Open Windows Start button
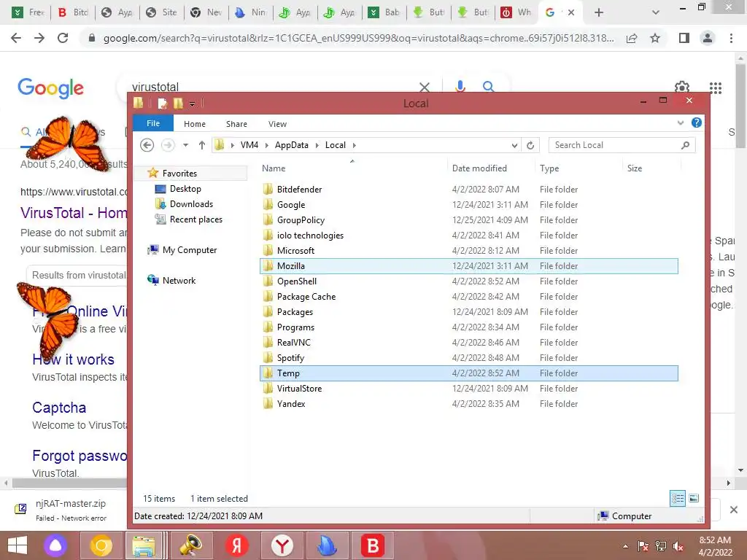747x560 pixels. 18,545
